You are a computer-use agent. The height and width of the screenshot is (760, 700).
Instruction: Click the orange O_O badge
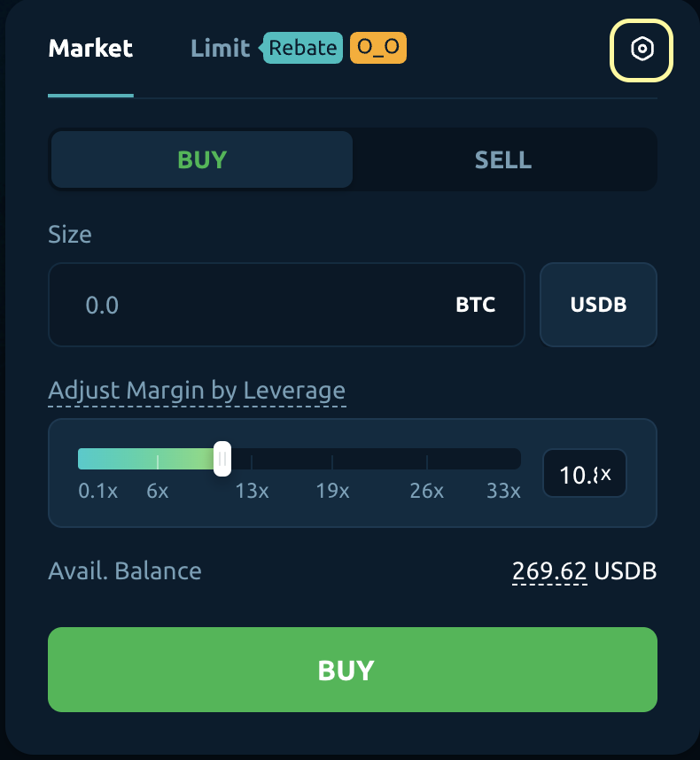[378, 48]
